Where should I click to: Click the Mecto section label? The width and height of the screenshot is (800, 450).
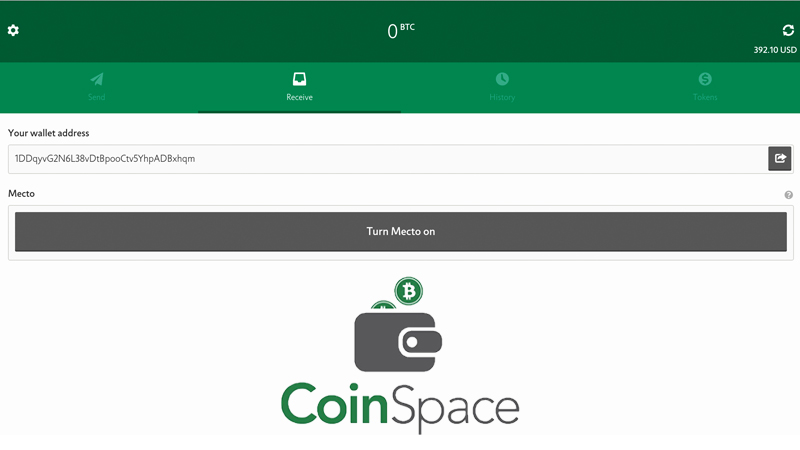click(x=21, y=194)
